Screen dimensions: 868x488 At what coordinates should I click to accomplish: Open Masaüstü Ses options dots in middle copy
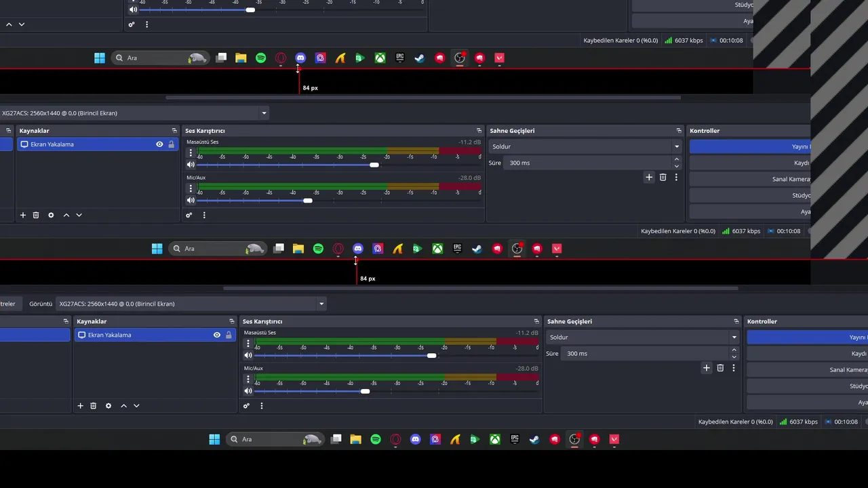click(191, 153)
